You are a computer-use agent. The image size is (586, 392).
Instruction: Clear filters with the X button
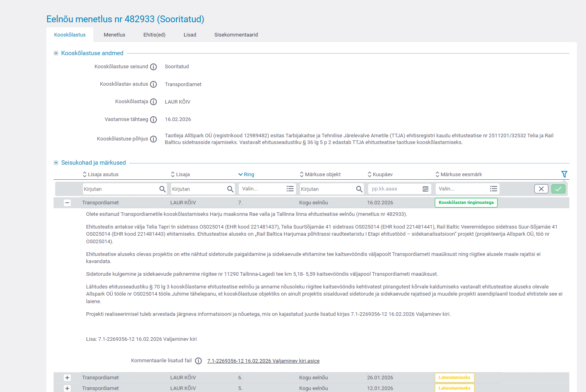click(541, 189)
